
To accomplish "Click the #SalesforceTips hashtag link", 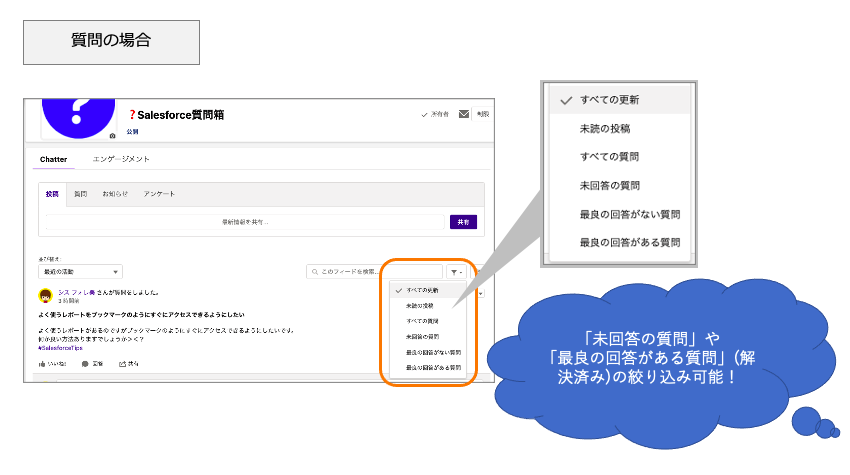I will tap(60, 348).
